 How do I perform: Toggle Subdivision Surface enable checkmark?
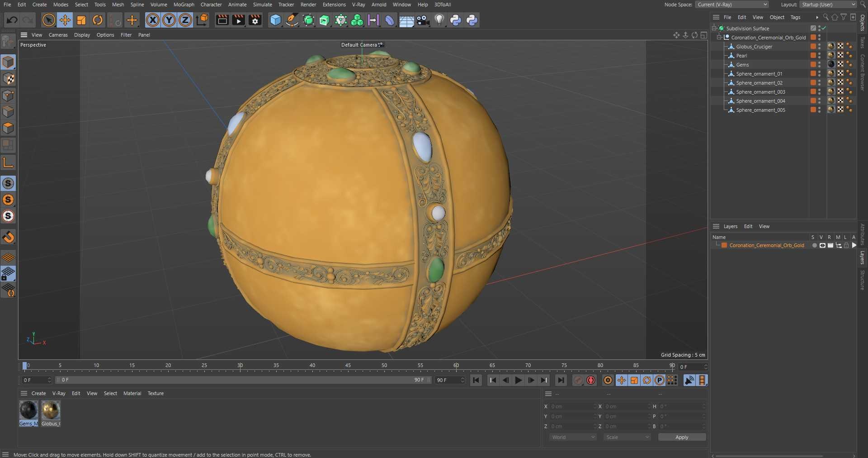pos(824,28)
